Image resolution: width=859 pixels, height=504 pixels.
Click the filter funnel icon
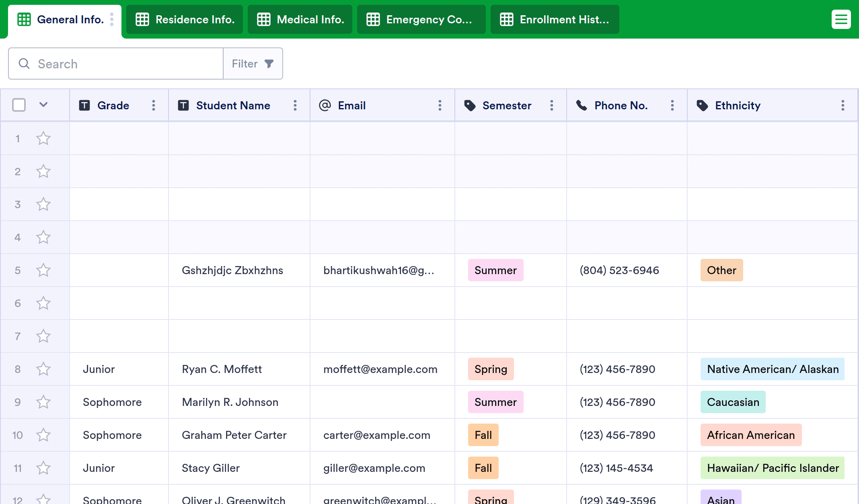pyautogui.click(x=269, y=64)
